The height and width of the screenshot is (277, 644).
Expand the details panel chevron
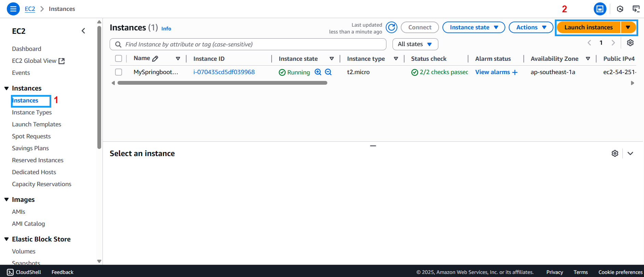[x=630, y=153]
